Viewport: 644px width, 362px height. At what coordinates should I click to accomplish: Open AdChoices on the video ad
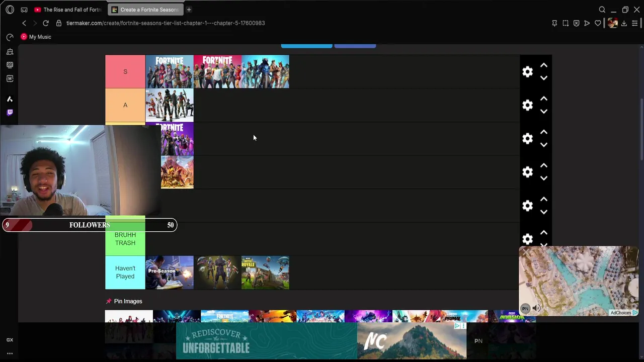click(624, 313)
